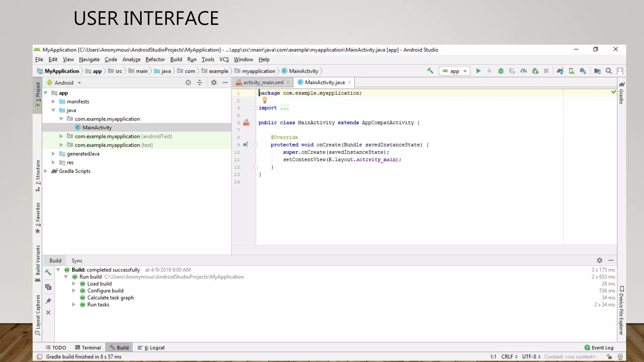Click Attach debugger to Android process icon
The image size is (644, 362).
click(x=535, y=71)
